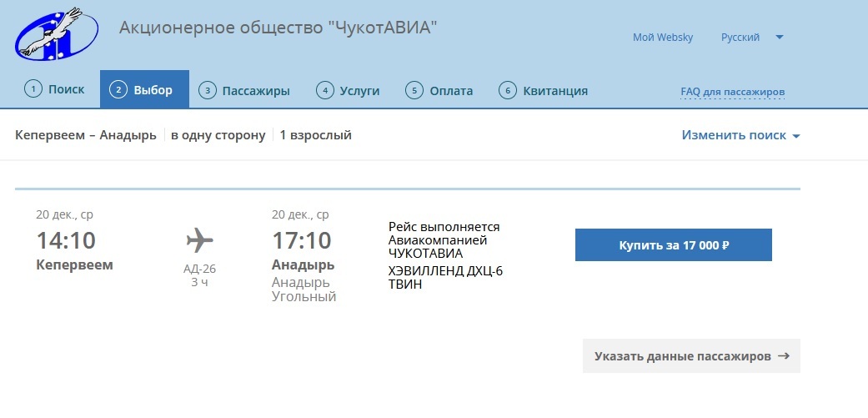Screen dimensions: 868x418
Task: Click the ChukotAVIA bird logo
Action: point(57,33)
